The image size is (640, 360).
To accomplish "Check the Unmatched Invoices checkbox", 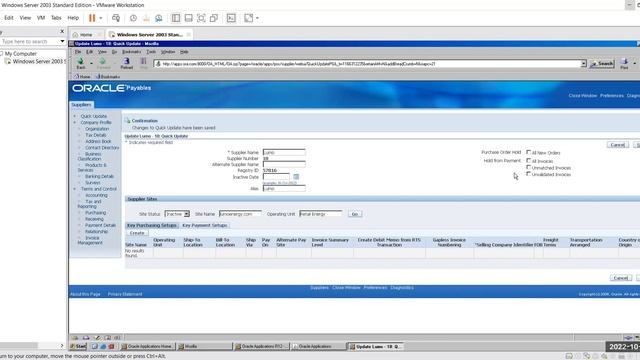I will (x=529, y=167).
